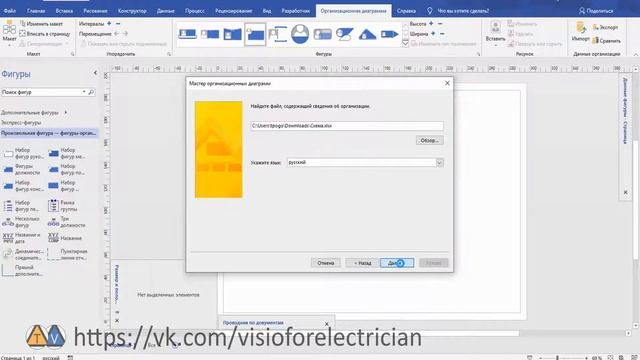Image resolution: width=640 pixels, height=360 pixels.
Task: Switch to the Вид tab
Action: (x=267, y=11)
